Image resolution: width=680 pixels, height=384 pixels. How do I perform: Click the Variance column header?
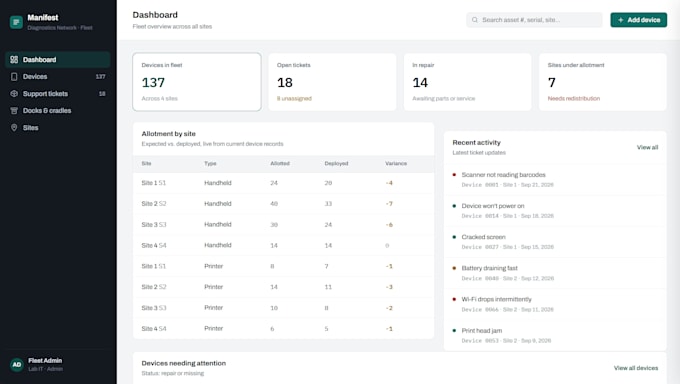(x=396, y=164)
